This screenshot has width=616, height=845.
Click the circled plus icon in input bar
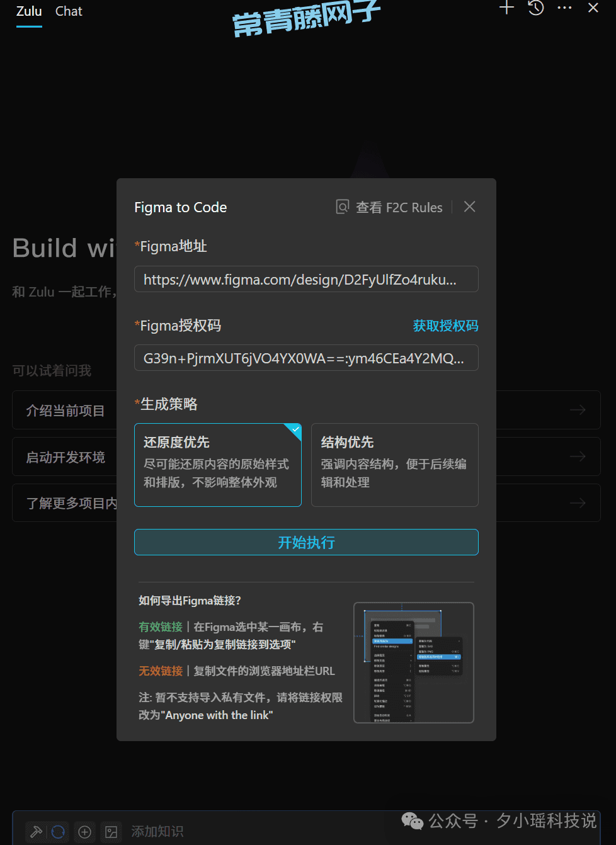[85, 832]
